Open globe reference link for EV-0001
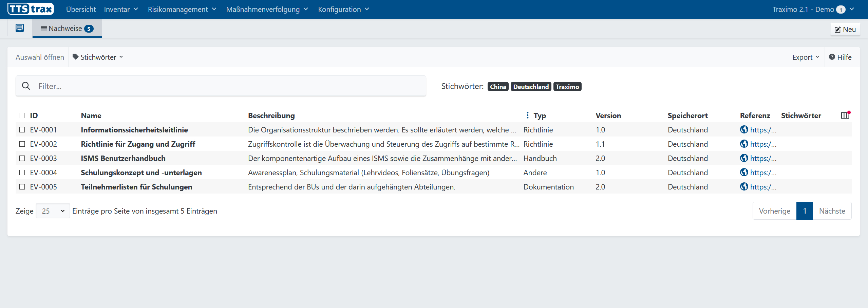Viewport: 868px width, 308px height. point(744,130)
